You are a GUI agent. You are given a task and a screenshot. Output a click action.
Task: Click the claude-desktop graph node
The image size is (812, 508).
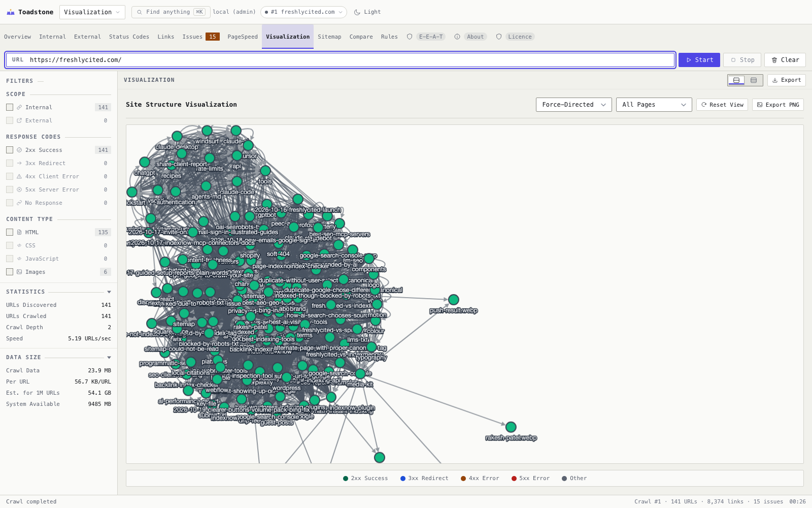[x=177, y=136]
